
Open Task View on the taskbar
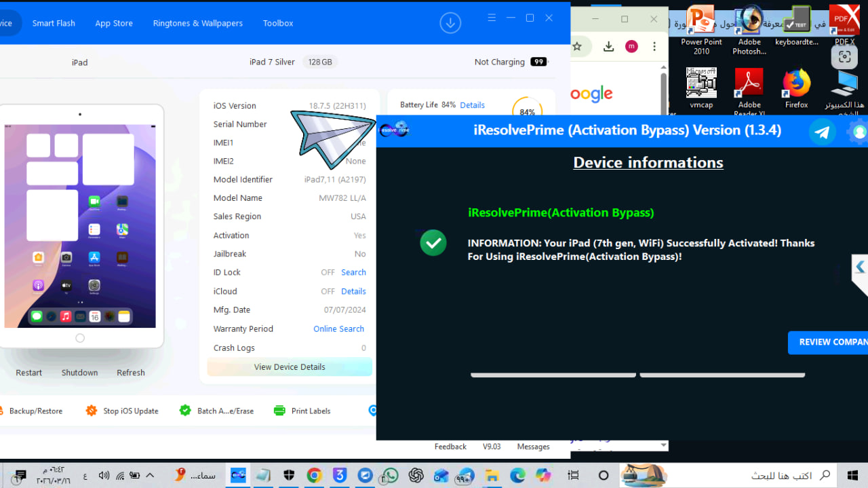click(x=574, y=475)
